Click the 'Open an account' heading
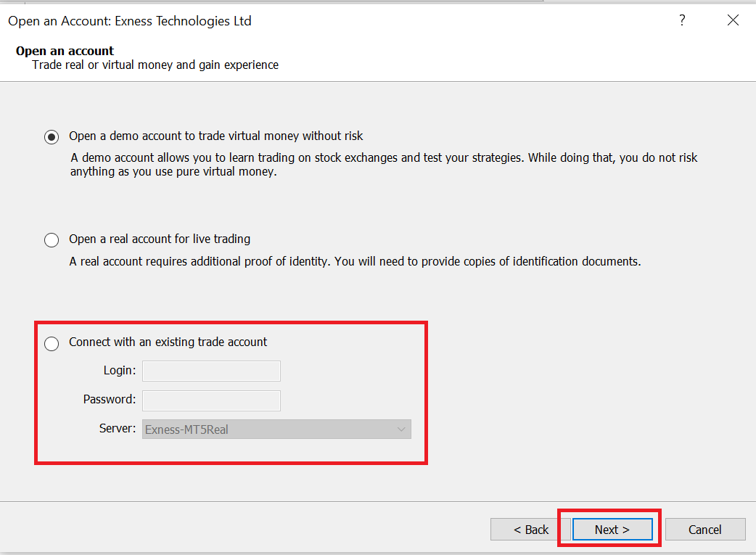 point(65,51)
